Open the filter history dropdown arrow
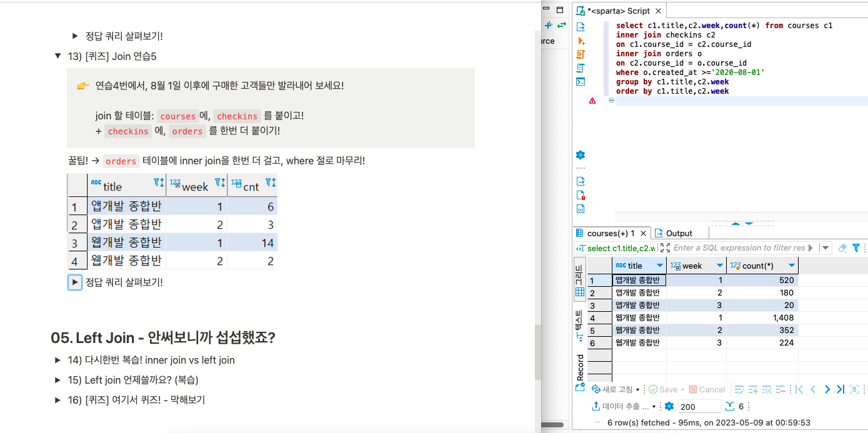The height and width of the screenshot is (433, 868). (x=826, y=248)
